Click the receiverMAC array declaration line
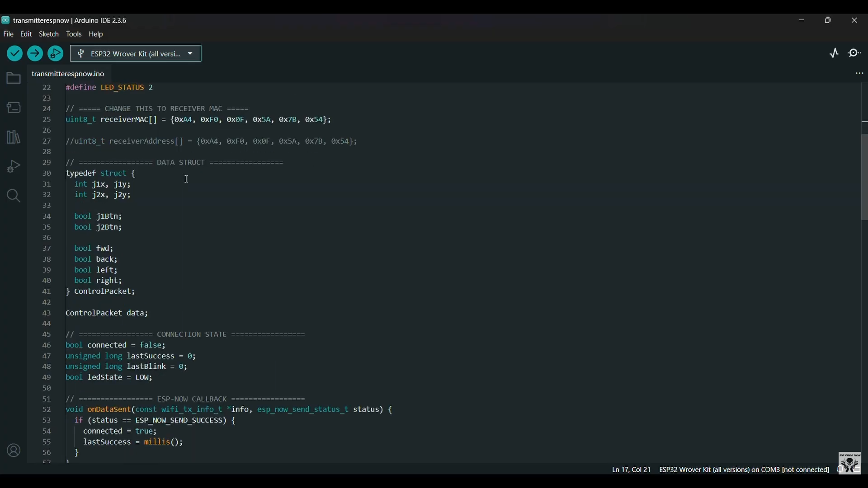 [199, 120]
